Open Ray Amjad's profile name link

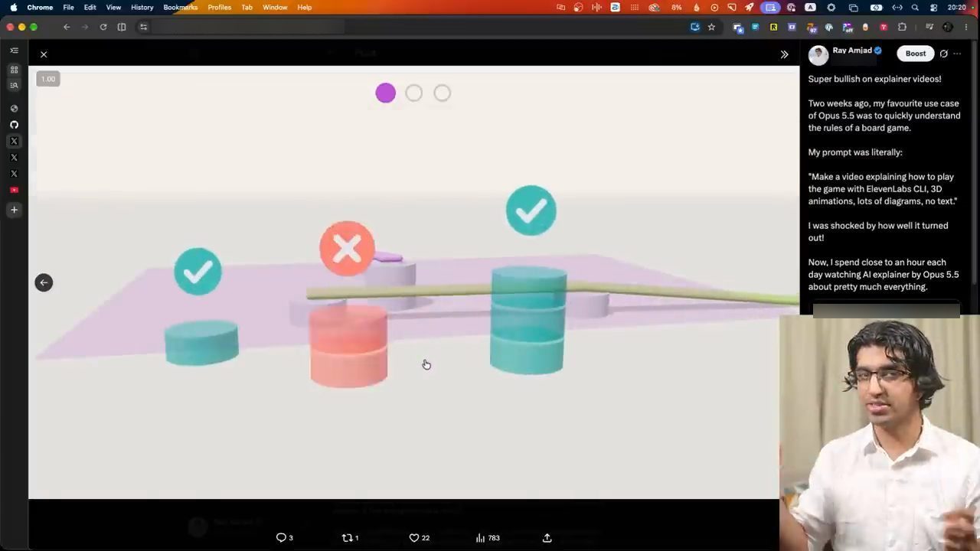click(x=852, y=51)
